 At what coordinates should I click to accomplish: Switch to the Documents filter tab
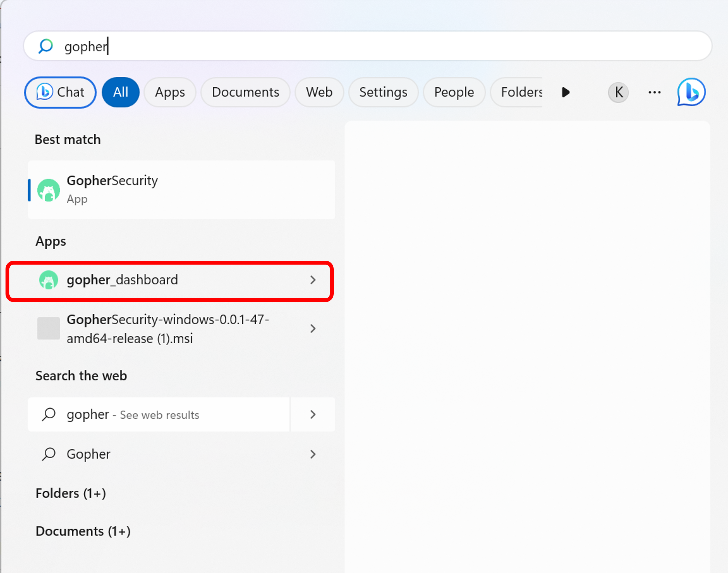point(245,92)
